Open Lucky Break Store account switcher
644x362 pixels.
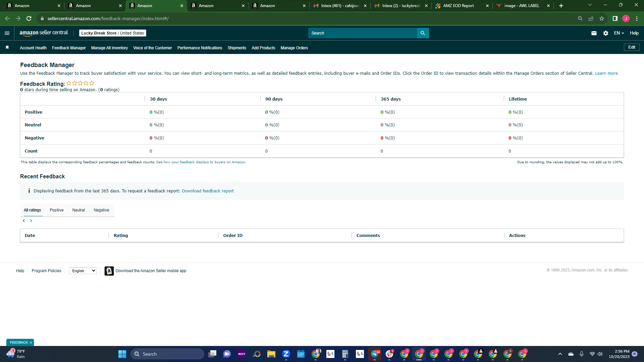pos(113,33)
